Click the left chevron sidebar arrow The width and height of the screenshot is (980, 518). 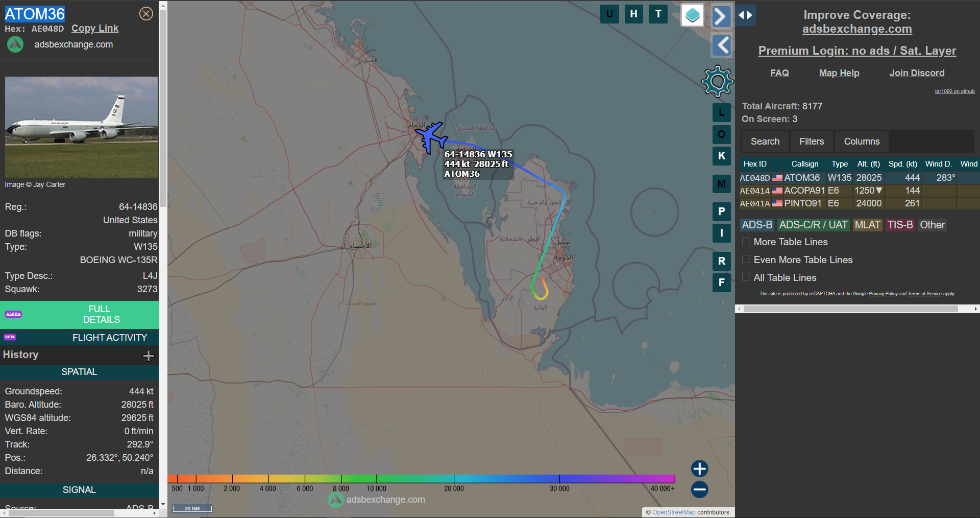721,45
